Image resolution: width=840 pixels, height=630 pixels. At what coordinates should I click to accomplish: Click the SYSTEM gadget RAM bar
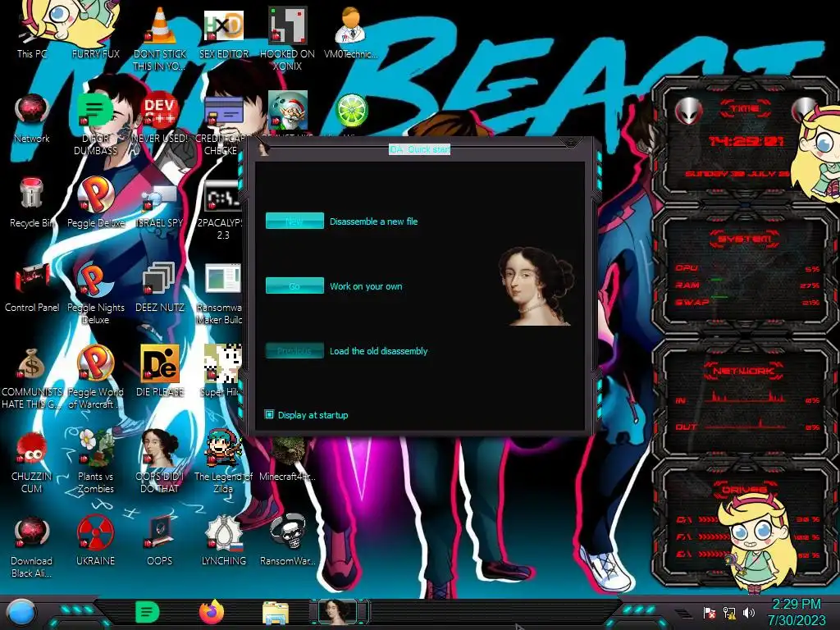pos(746,285)
